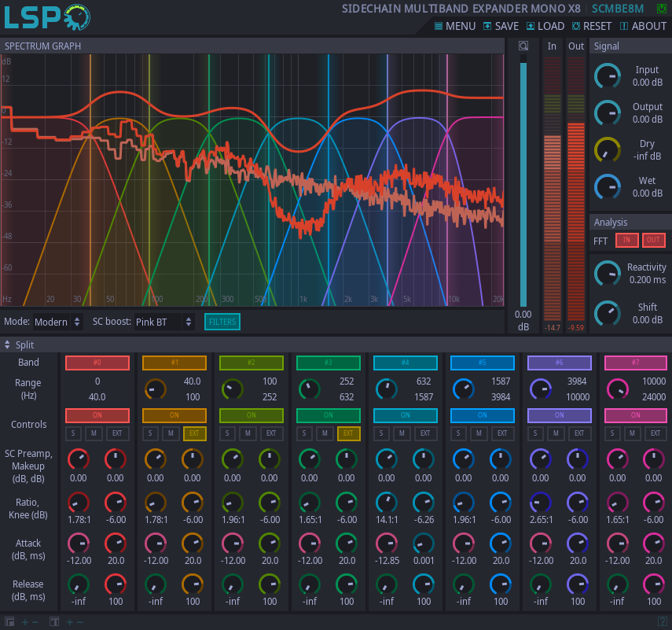Click the LSP gear logo

click(x=77, y=17)
